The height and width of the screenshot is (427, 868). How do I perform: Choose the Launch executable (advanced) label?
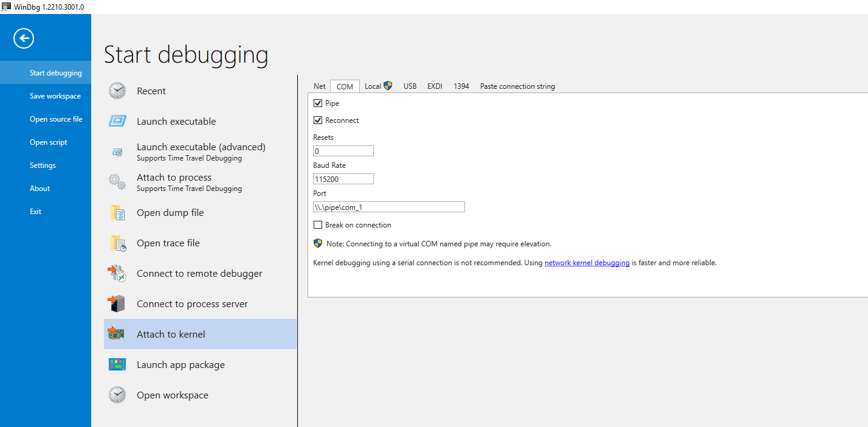coord(201,147)
